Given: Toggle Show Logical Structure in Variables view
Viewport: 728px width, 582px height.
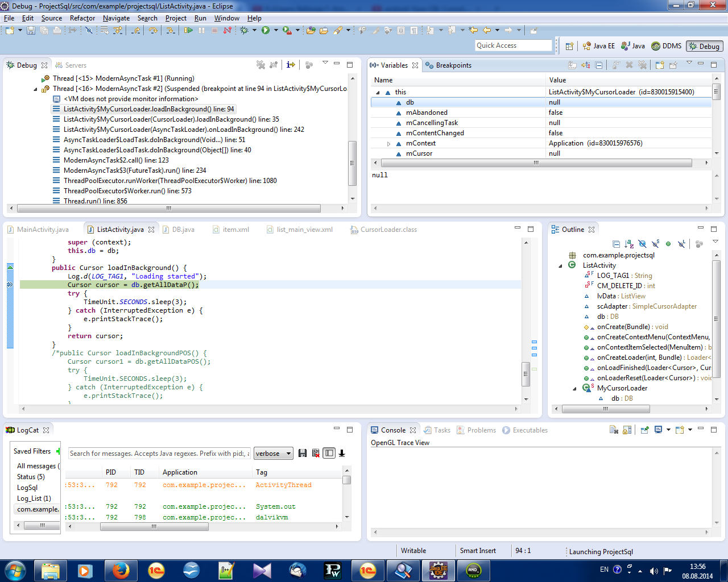Looking at the screenshot, I should (586, 65).
